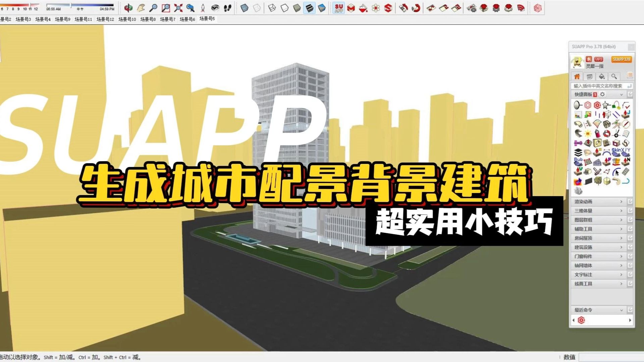This screenshot has height=362, width=644.
Task: Expand the 轴网墙体 category
Action: [x=598, y=265]
